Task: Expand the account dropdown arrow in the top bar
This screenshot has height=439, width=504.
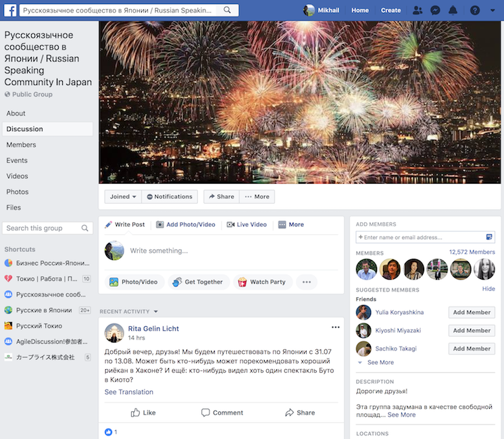Action: pyautogui.click(x=493, y=10)
